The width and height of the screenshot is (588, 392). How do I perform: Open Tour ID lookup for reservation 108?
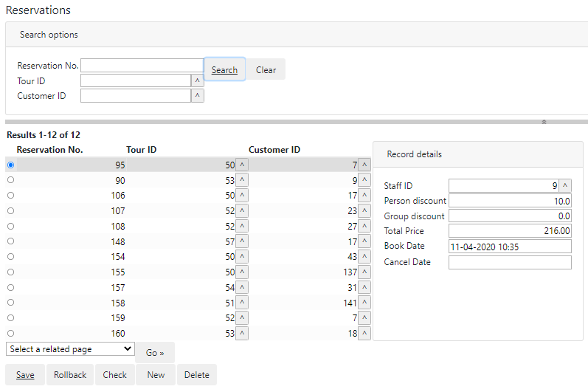click(x=242, y=226)
